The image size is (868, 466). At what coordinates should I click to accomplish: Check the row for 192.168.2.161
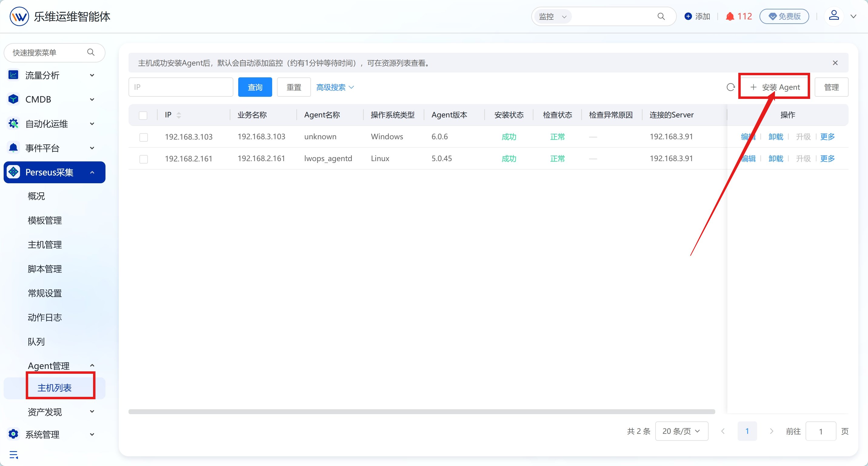click(x=144, y=159)
